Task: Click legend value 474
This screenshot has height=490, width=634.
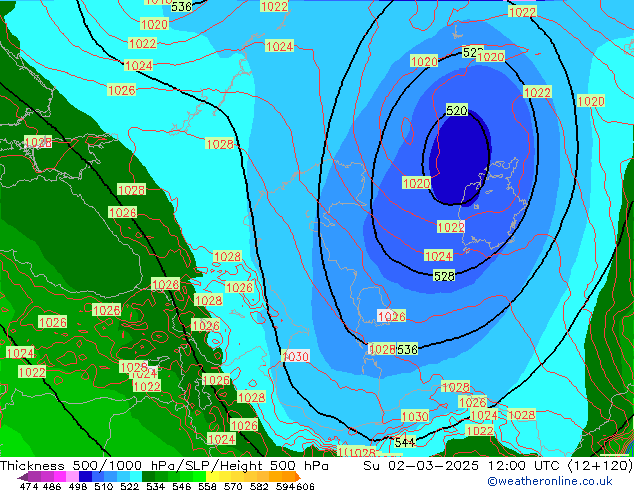Action: pyautogui.click(x=28, y=486)
